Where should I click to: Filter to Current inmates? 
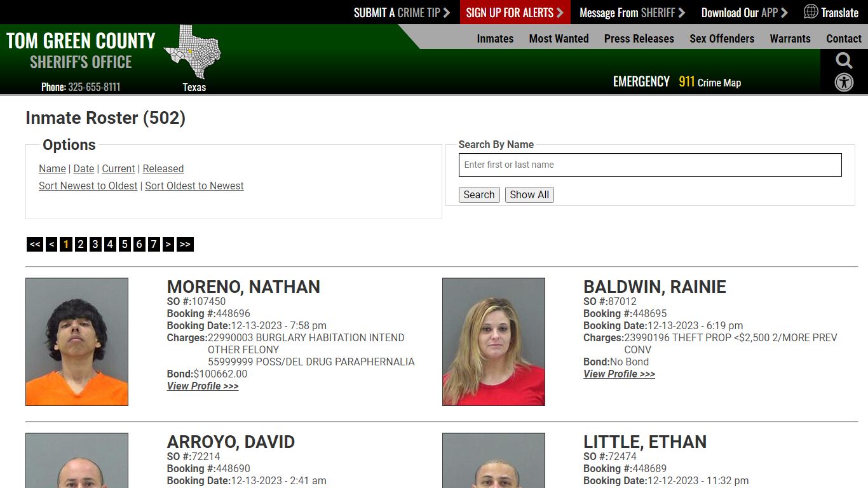(x=118, y=168)
